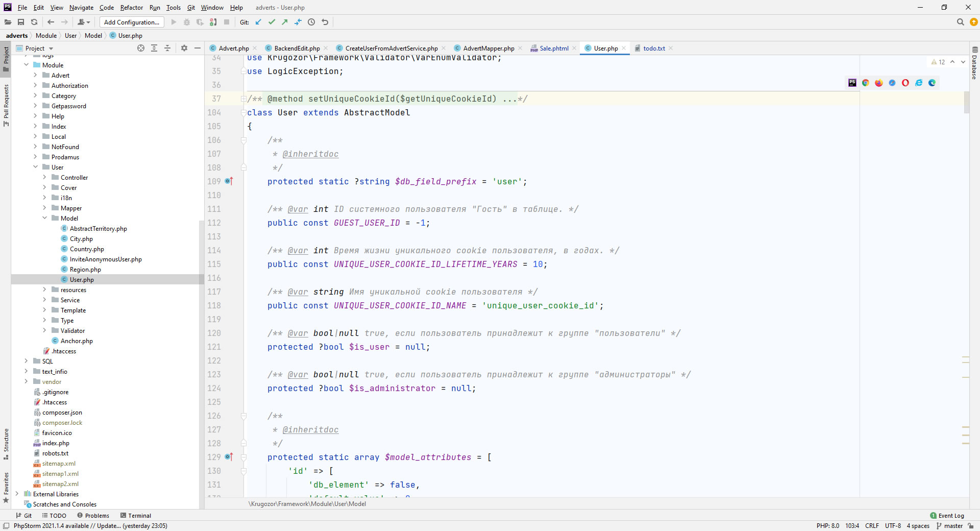Click the Git push arrow icon

point(285,22)
